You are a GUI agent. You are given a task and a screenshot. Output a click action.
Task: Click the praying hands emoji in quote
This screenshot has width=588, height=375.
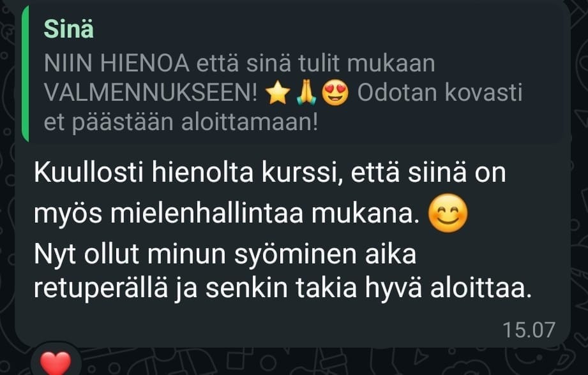(306, 93)
